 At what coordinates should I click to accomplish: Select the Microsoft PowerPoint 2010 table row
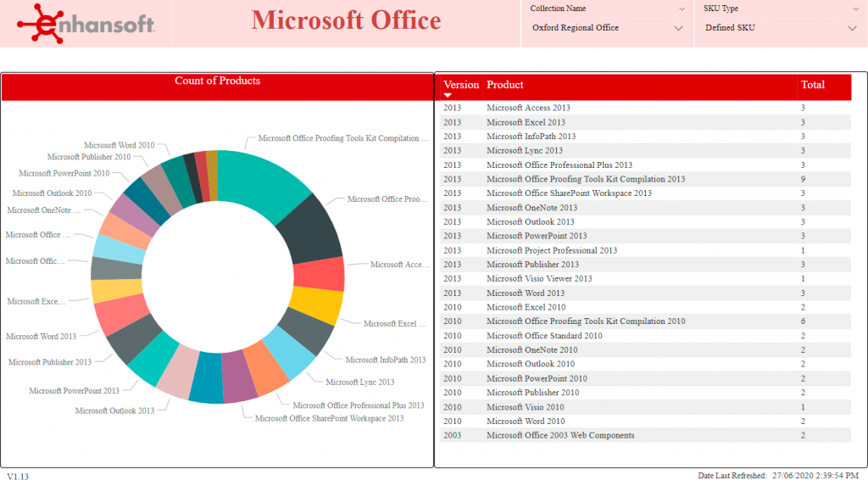click(x=645, y=378)
